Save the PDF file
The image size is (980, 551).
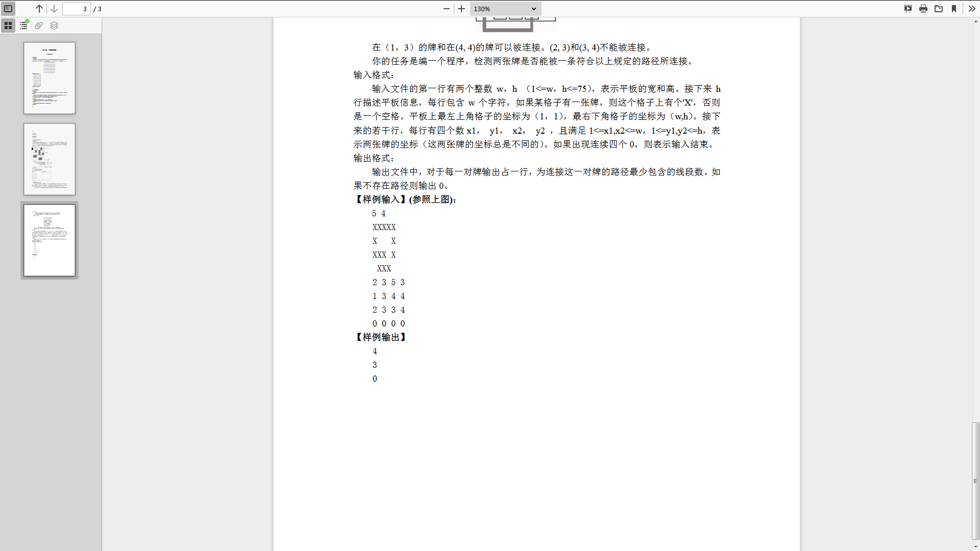(939, 9)
